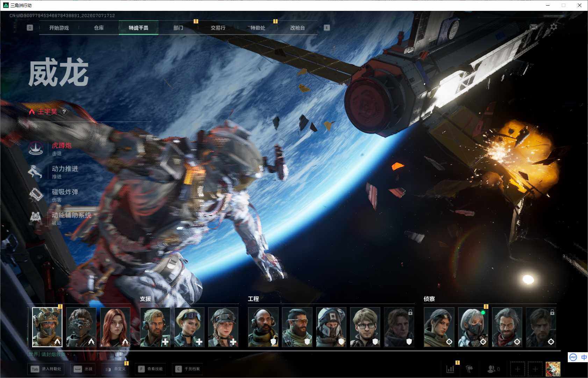Screen dimensions: 588x378
Task: Select the red-haired female assault operator
Action: 115,327
